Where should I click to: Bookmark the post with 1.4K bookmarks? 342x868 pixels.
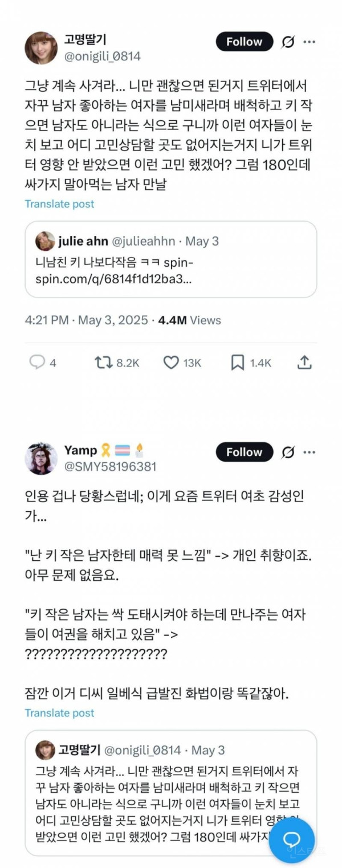click(x=238, y=362)
